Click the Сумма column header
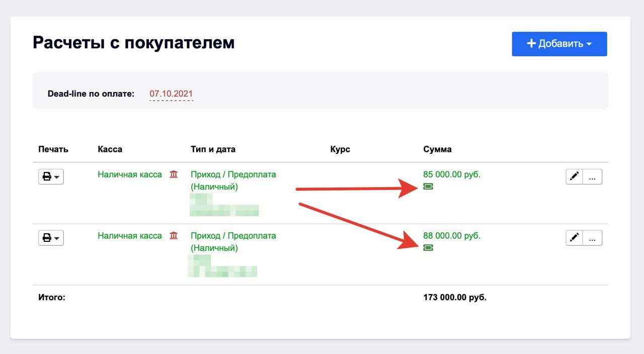 pos(438,149)
